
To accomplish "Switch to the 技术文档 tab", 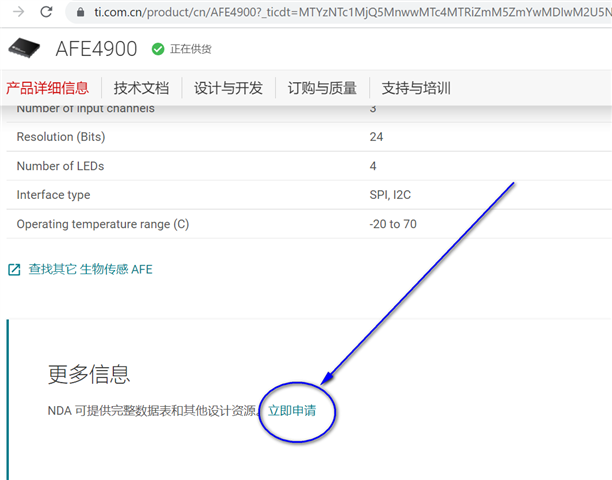I will click(x=141, y=88).
